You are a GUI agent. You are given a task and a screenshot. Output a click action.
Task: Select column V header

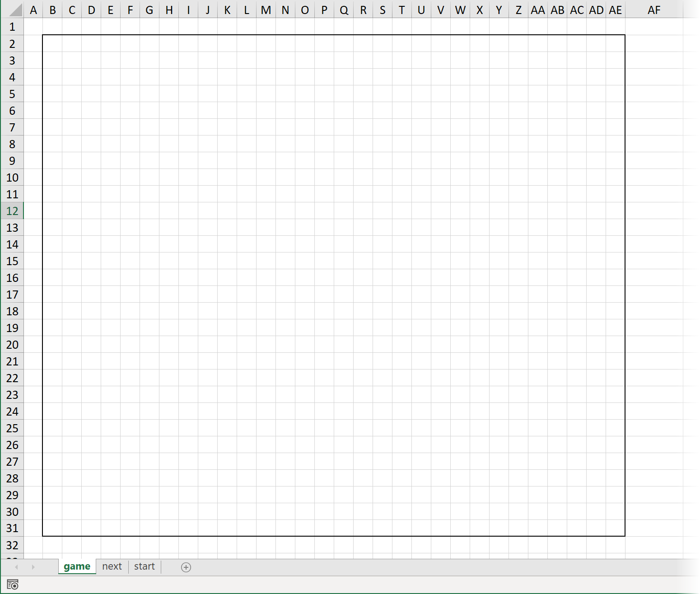coord(441,10)
